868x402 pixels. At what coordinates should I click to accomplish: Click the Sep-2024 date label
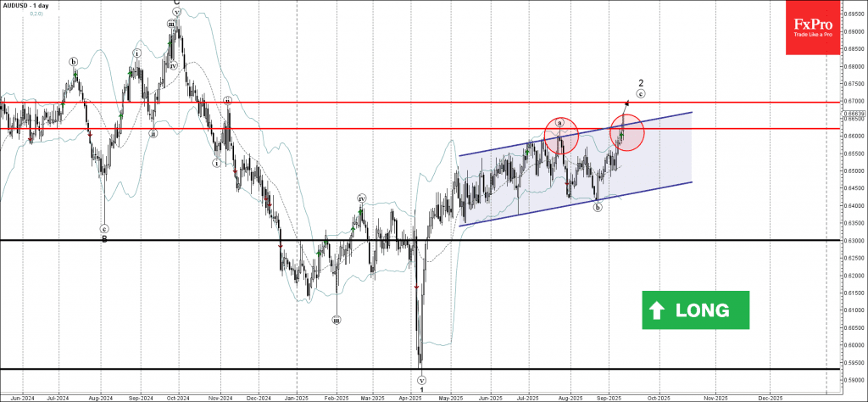[142, 398]
